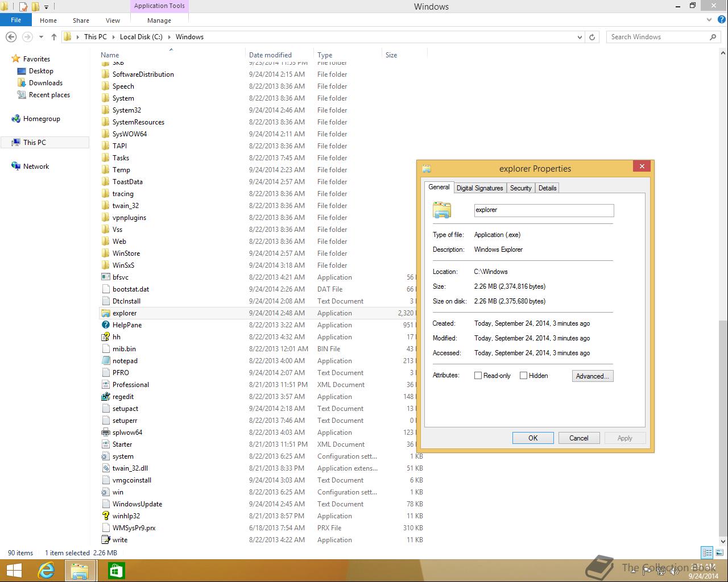Click the Search Windows box

[664, 37]
